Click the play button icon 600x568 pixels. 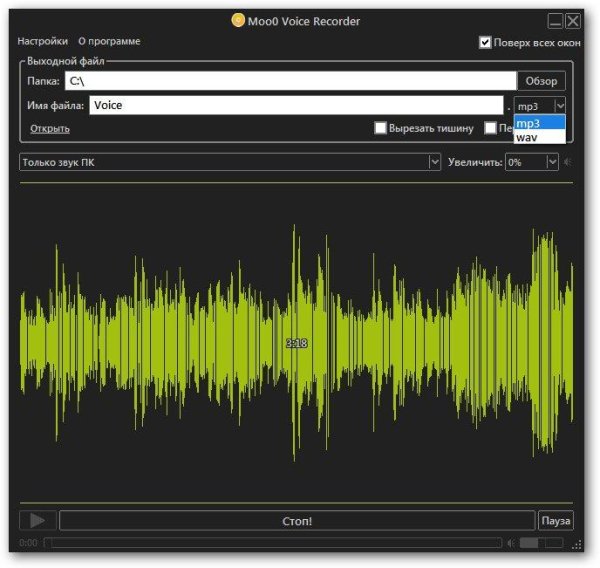(38, 520)
